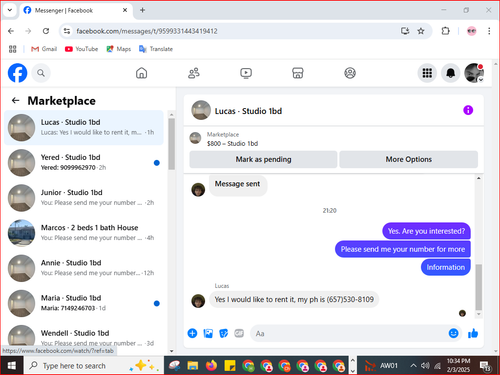Open the account profile picture menu
Screen dimensions: 500x375
click(x=474, y=73)
